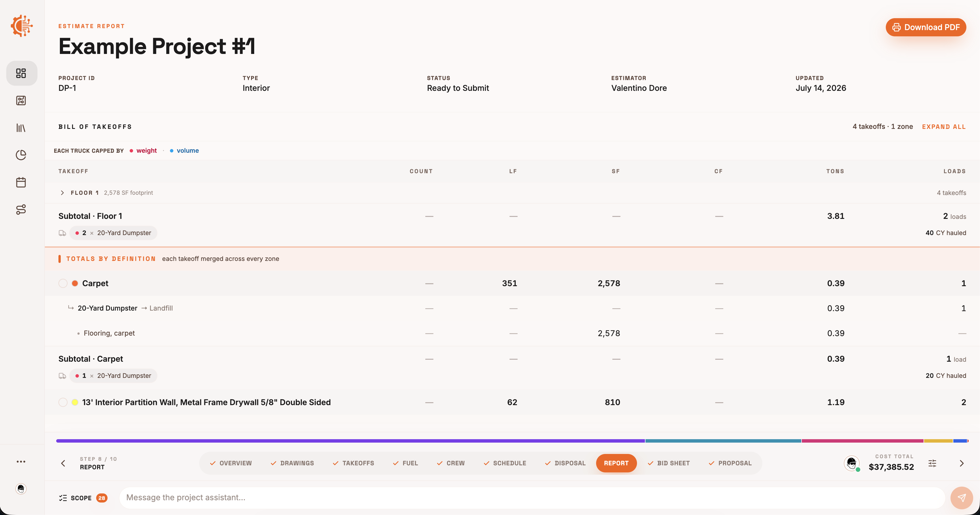Expand the Floor 1 zone chevron
This screenshot has width=980, height=515.
pos(62,193)
